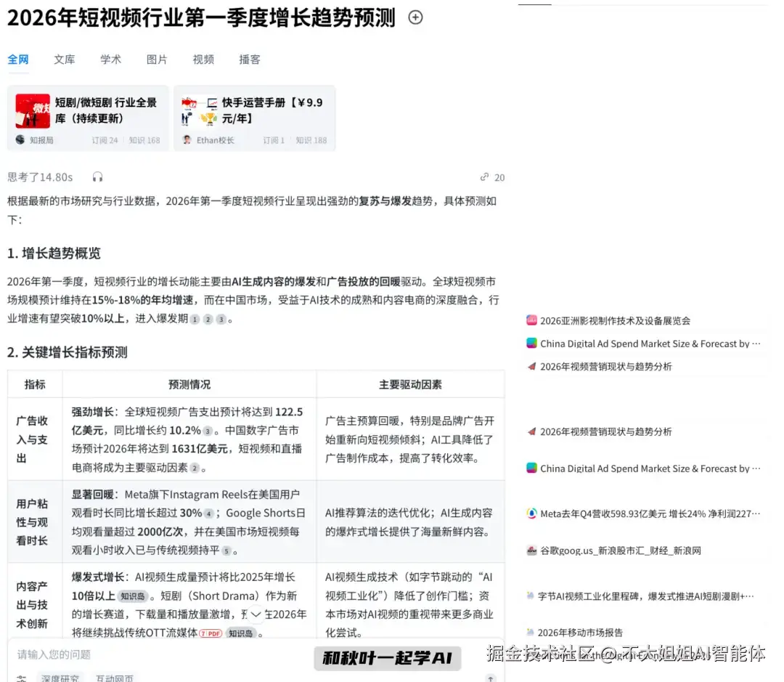Click the 用户粘性与观看时长 row label
Screen dimensions: 784x682
click(32, 522)
